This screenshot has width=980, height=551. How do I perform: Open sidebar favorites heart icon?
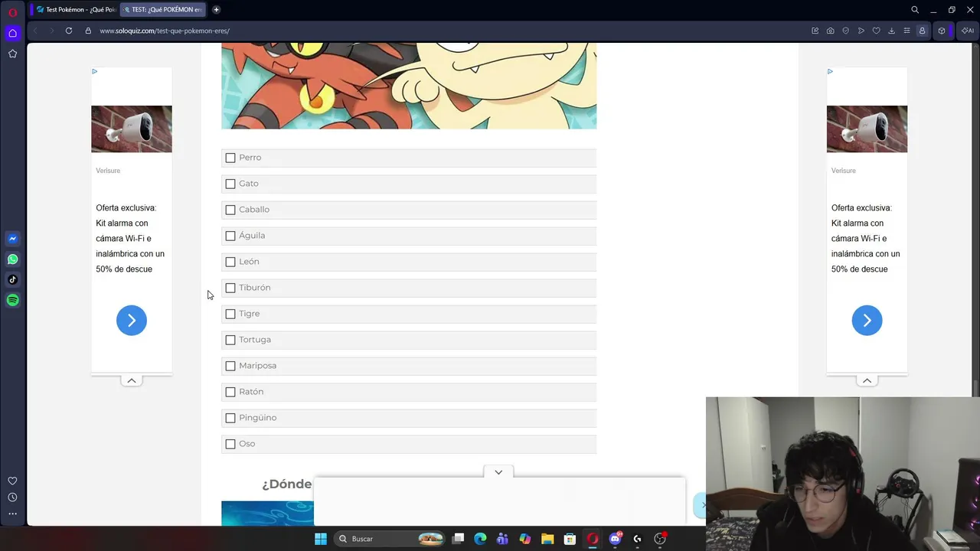[12, 481]
